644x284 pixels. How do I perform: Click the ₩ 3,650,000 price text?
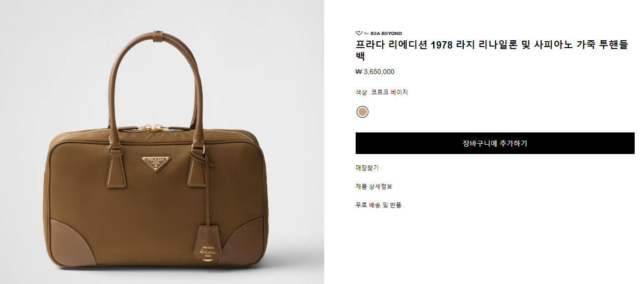375,72
